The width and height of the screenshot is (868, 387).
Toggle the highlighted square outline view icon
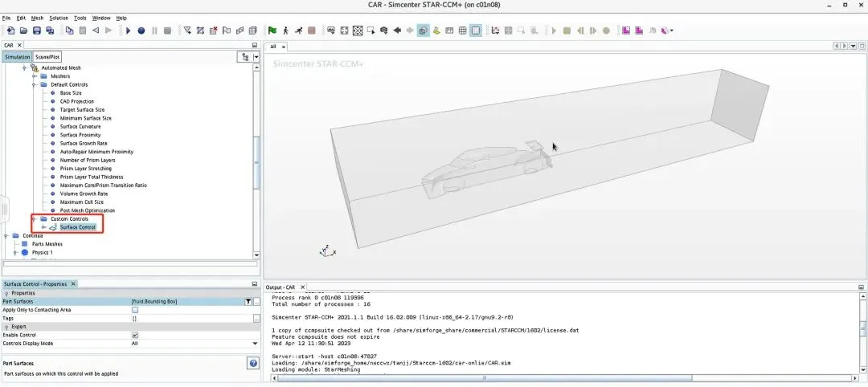tap(476, 31)
